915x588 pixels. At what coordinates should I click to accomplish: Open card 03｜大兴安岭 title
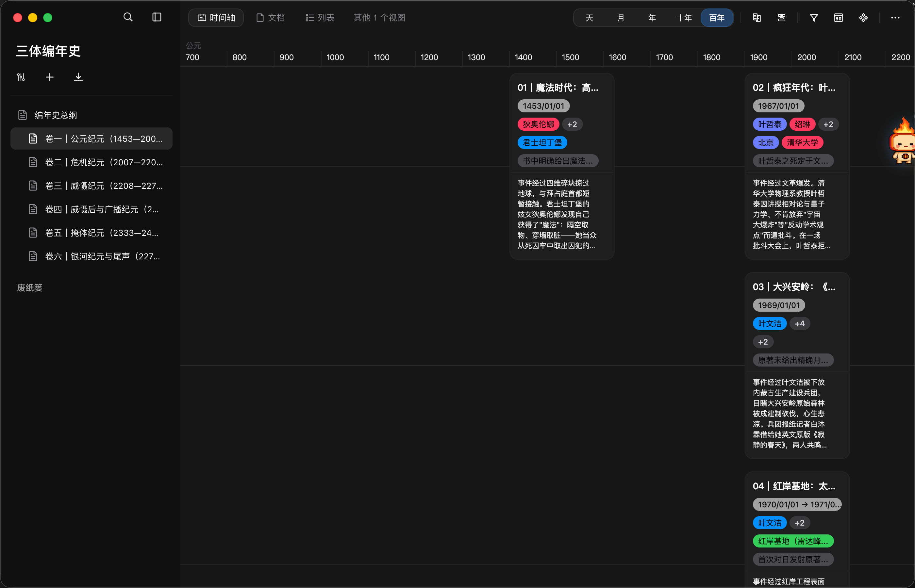794,287
